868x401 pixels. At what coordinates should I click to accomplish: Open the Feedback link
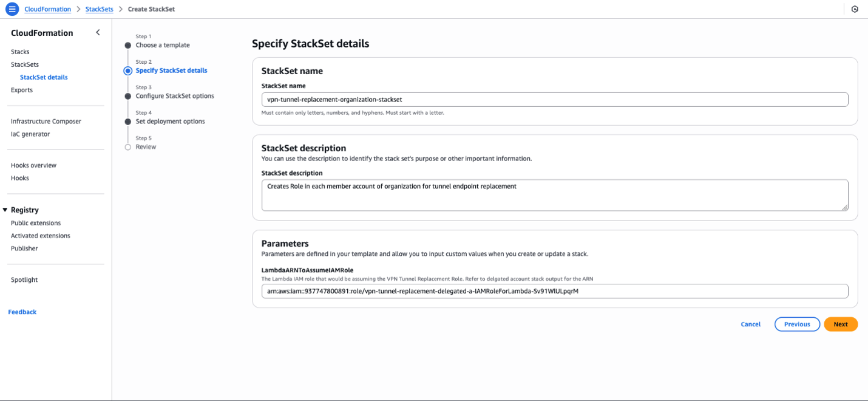pos(22,312)
